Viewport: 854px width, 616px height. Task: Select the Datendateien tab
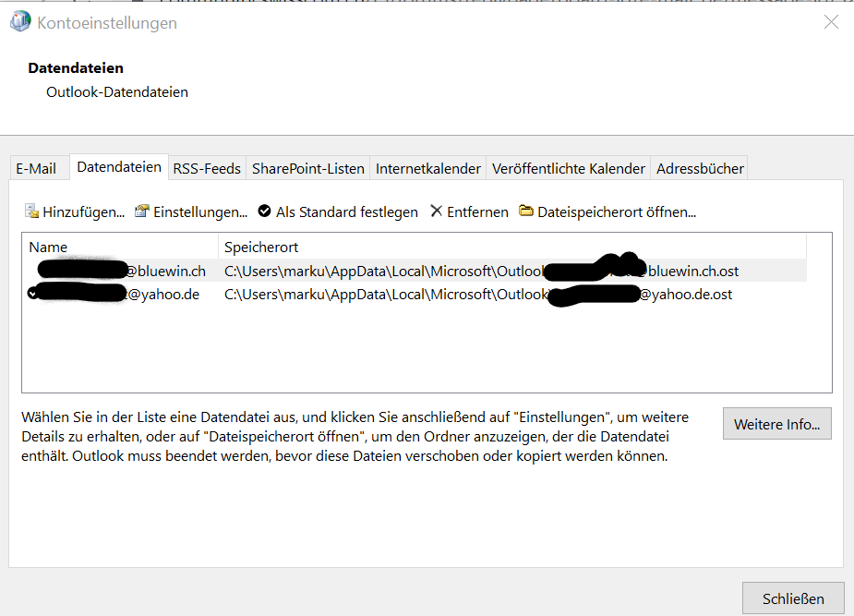click(119, 167)
